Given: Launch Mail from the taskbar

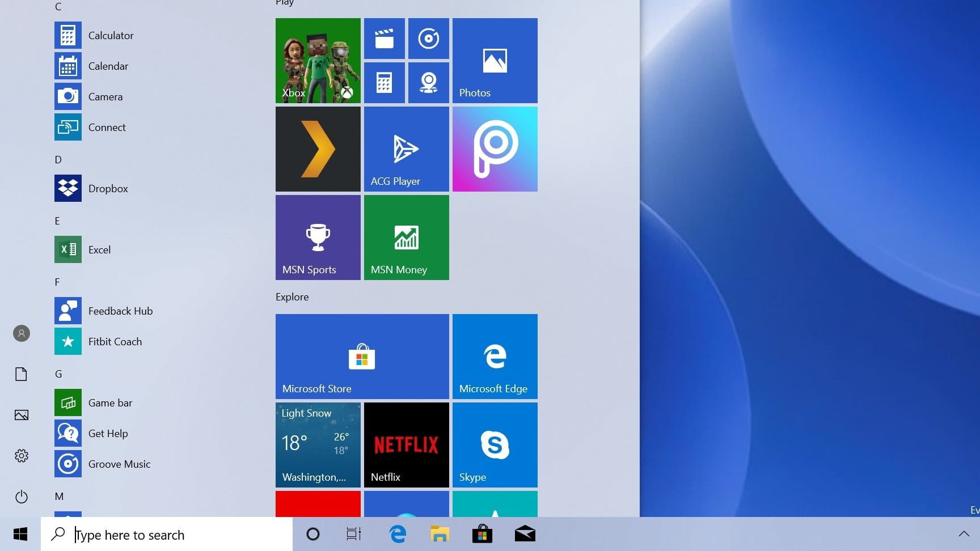Looking at the screenshot, I should click(x=525, y=533).
